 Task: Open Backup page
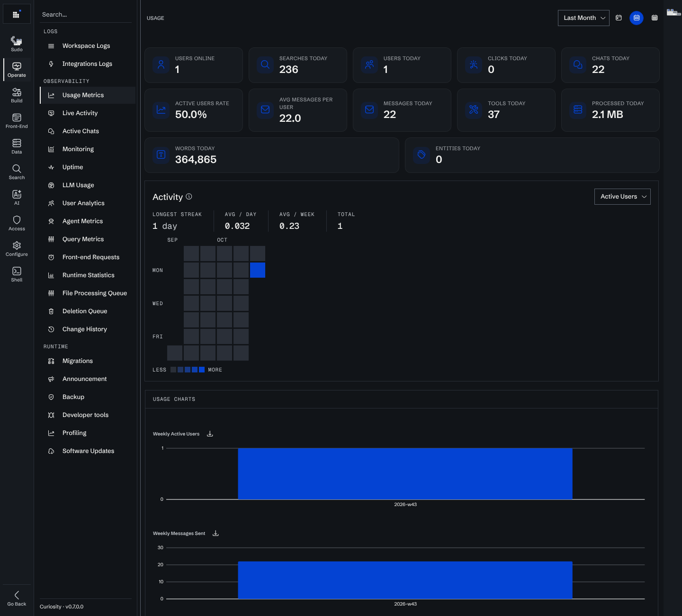[x=88, y=397]
